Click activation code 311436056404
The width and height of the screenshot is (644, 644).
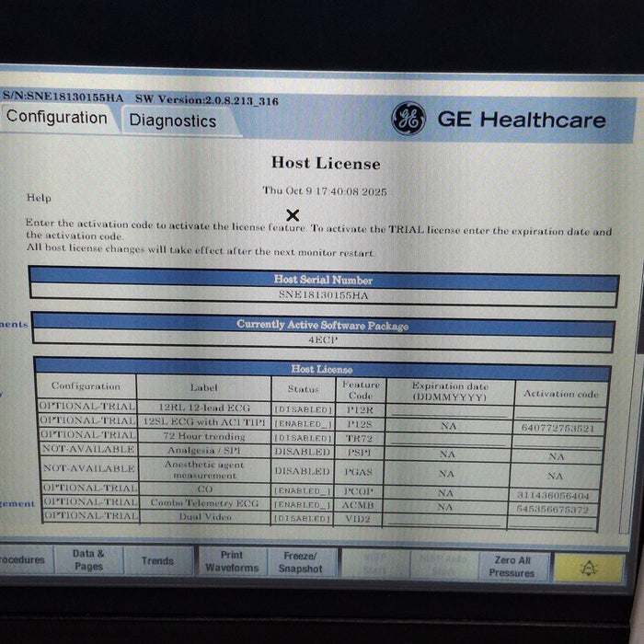(x=553, y=495)
